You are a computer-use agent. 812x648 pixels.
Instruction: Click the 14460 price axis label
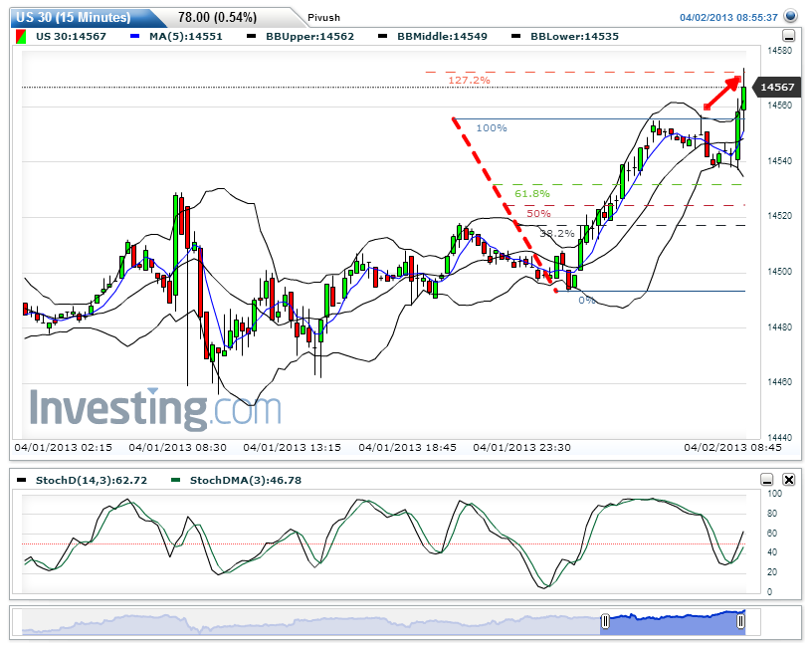779,382
